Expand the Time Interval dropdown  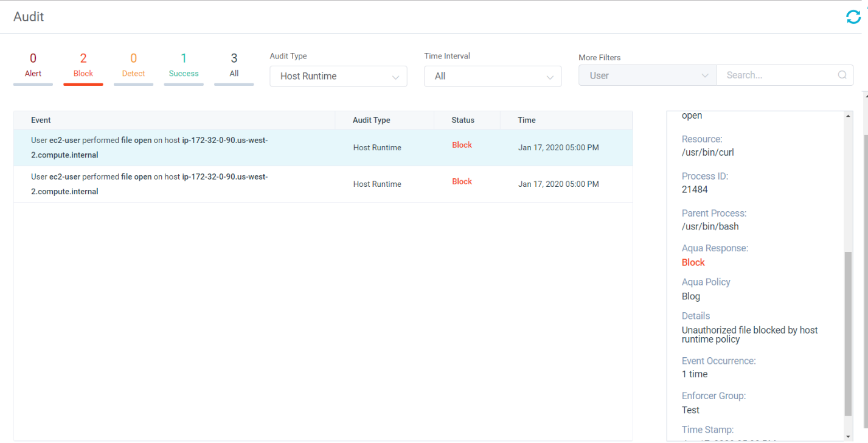point(492,76)
